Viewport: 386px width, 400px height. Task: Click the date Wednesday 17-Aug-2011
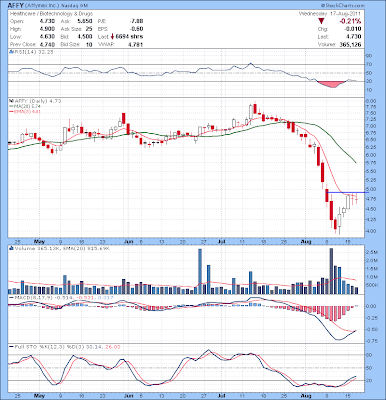coord(330,14)
